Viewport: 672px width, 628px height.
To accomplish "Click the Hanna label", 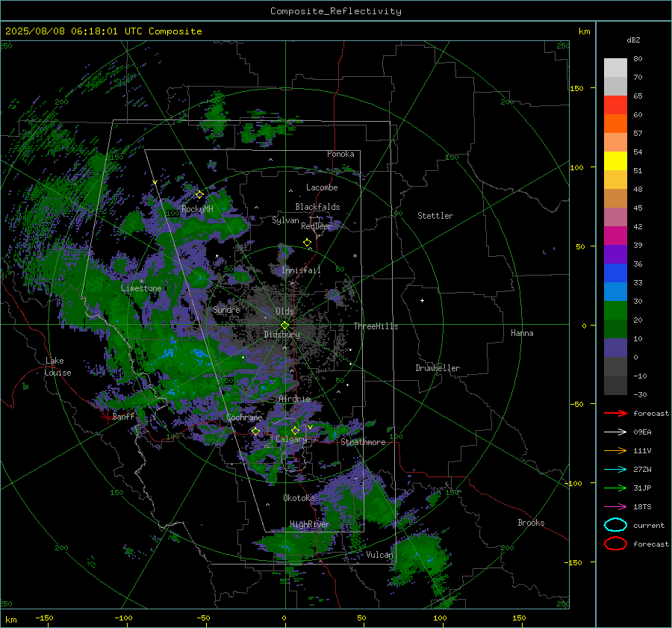I will (522, 333).
